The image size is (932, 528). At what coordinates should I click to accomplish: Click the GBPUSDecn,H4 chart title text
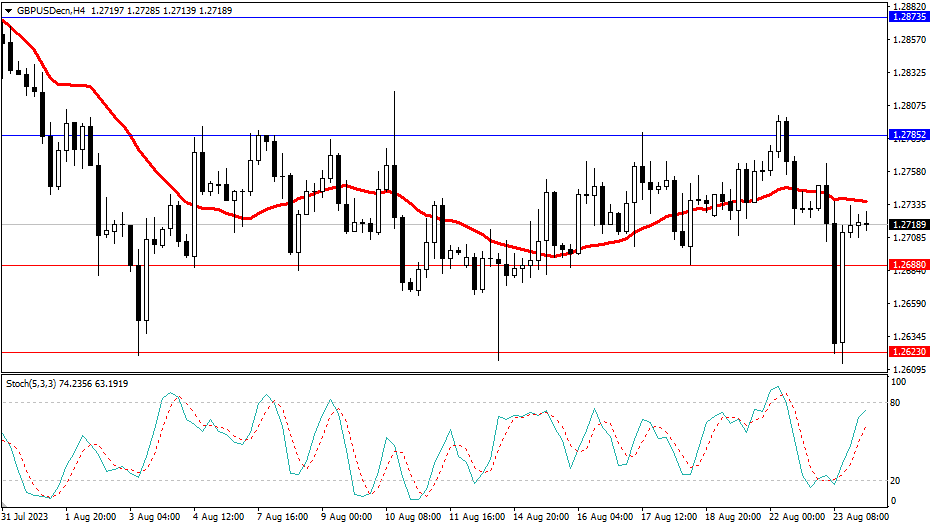tap(51, 8)
